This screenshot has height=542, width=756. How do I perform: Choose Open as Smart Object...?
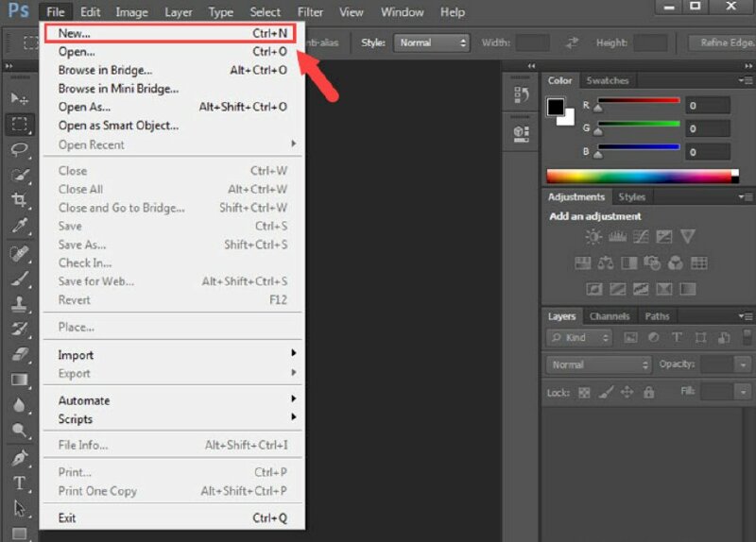click(x=173, y=126)
